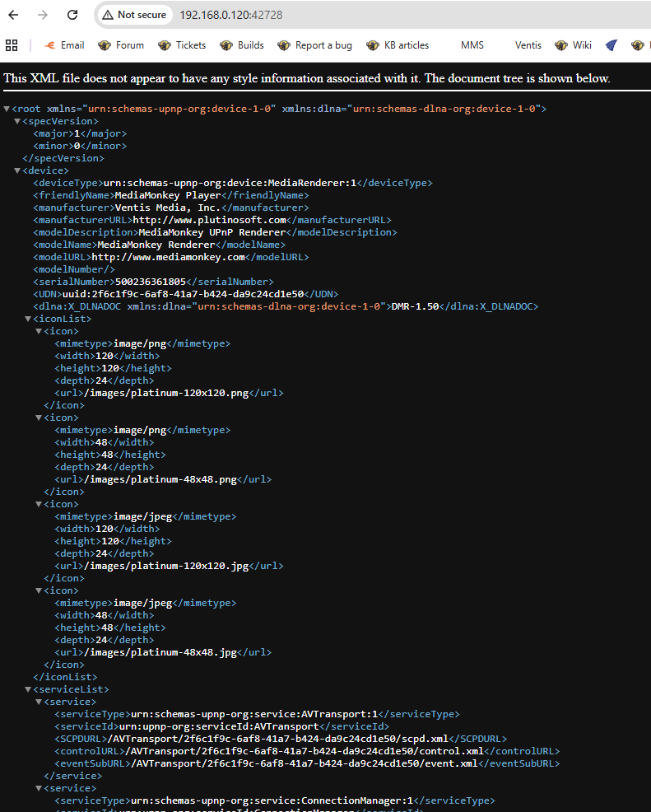Viewport: 651px width, 812px height.
Task: Open the Tickets bookmark
Action: click(182, 45)
